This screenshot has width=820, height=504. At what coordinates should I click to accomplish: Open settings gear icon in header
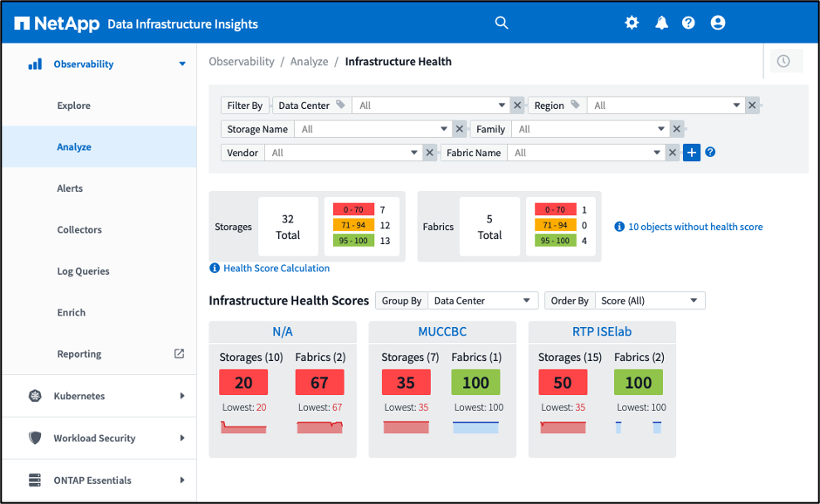coord(632,23)
